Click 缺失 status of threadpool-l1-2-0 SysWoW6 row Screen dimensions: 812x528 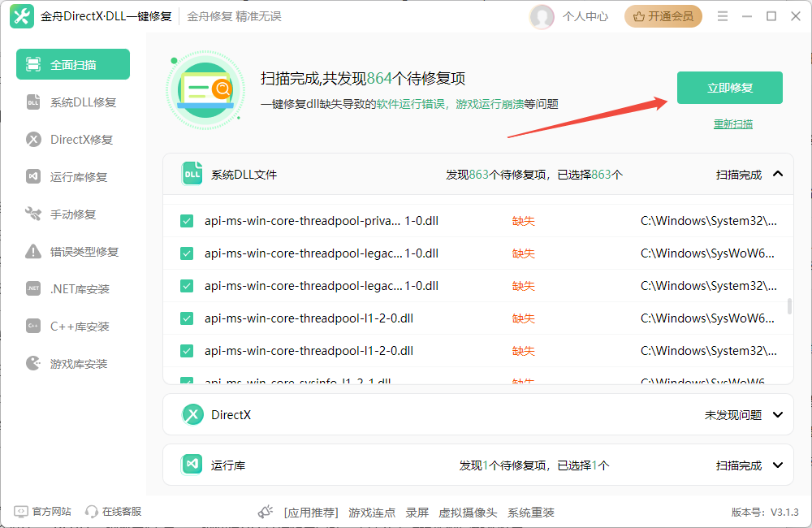click(524, 318)
